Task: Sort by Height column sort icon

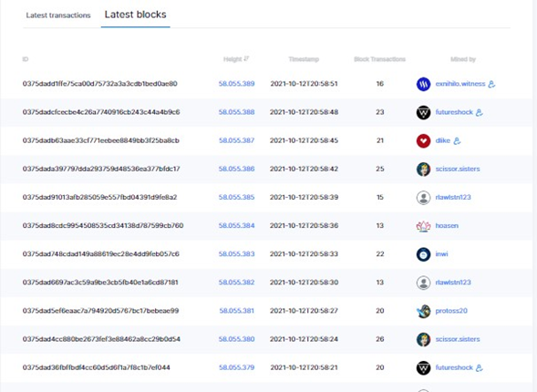Action: click(246, 58)
